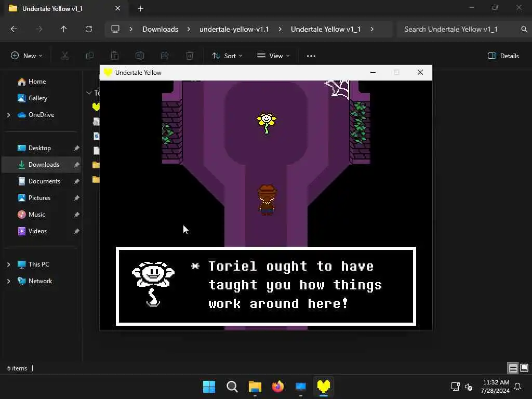The height and width of the screenshot is (399, 532).
Task: Open OneDrive in the sidebar
Action: [41, 115]
